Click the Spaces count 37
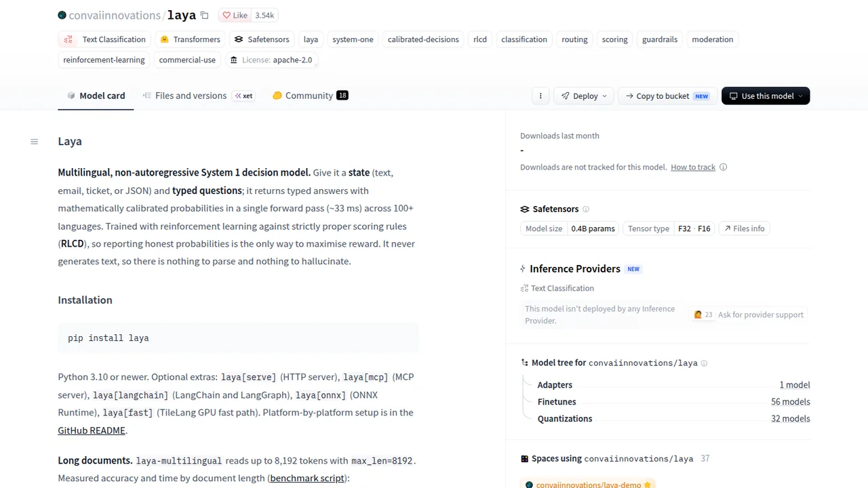Screen dimensions: 868x488 point(705,459)
